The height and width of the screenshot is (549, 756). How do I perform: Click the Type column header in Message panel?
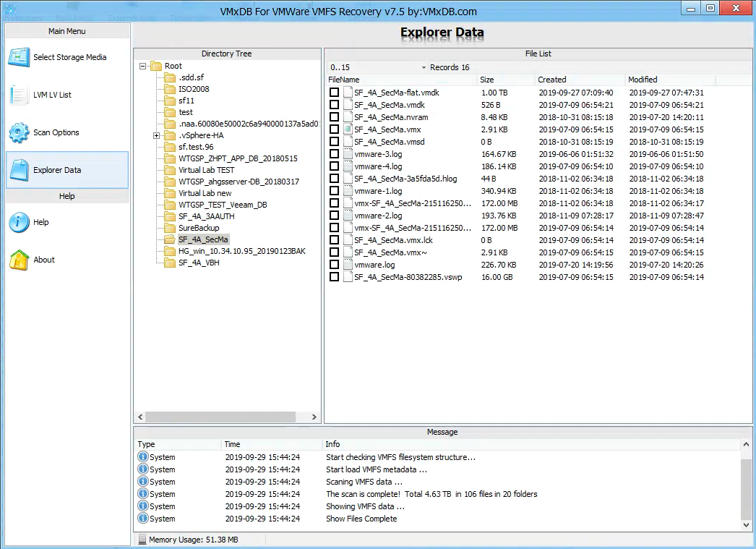coord(179,444)
